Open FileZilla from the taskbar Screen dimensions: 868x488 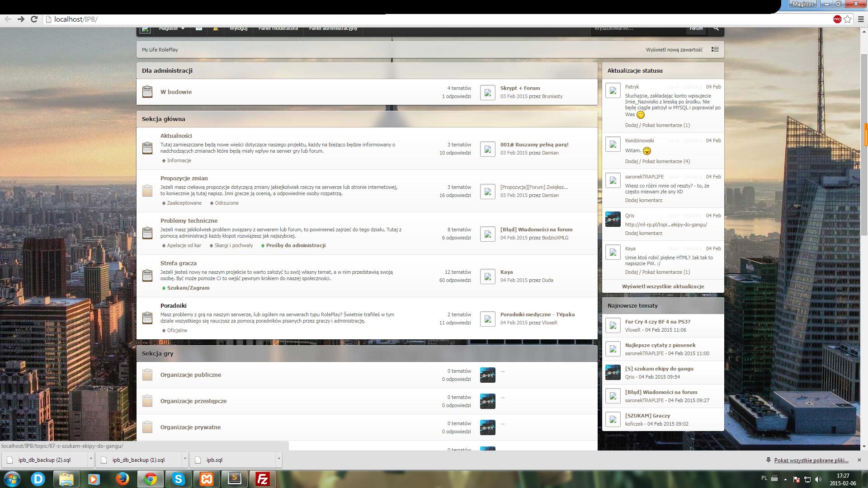(262, 479)
